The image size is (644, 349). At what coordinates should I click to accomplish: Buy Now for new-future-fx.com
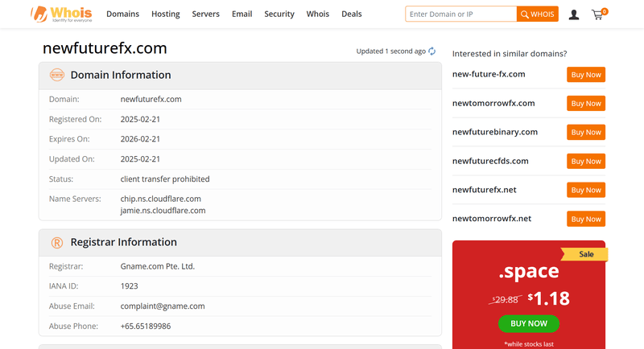pos(586,74)
